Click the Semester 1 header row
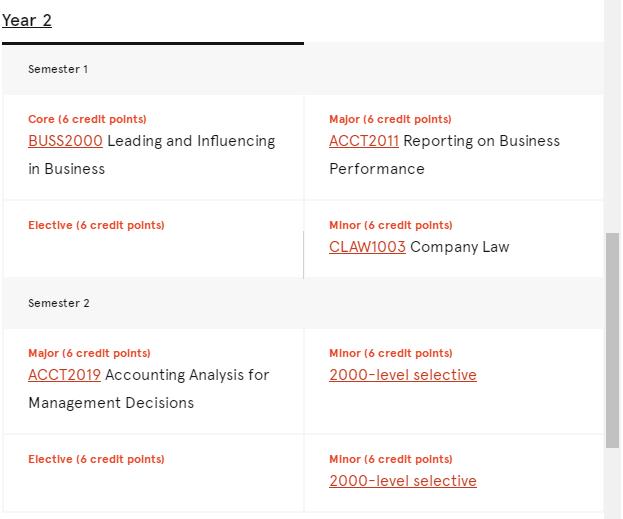Image resolution: width=623 pixels, height=519 pixels. coord(303,69)
